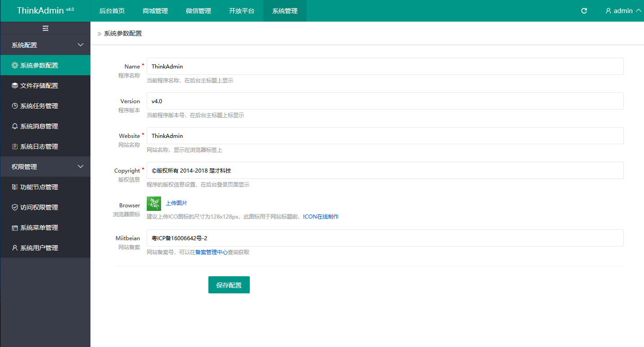Switch to the 微信管理 tab
This screenshot has height=347, width=644.
pos(198,10)
